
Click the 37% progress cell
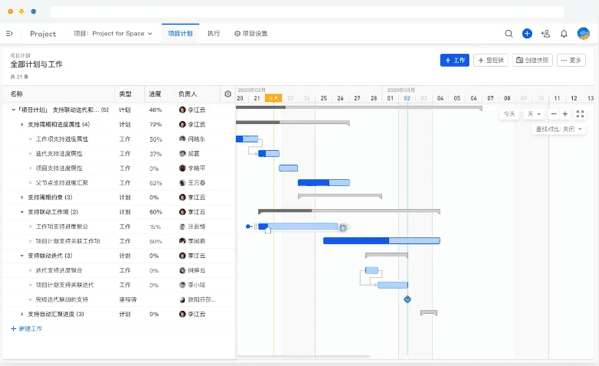(155, 154)
